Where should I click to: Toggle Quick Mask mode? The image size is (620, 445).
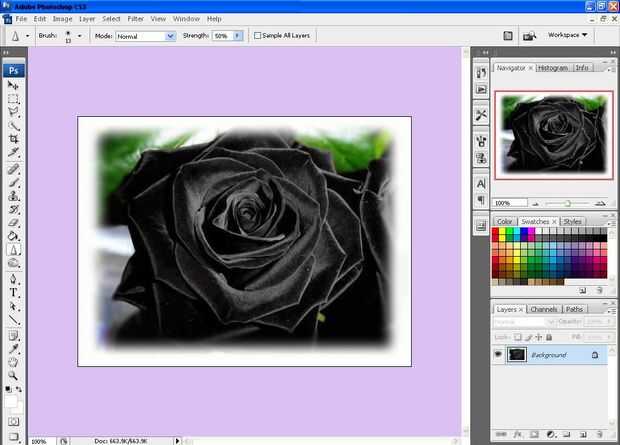pos(13,422)
